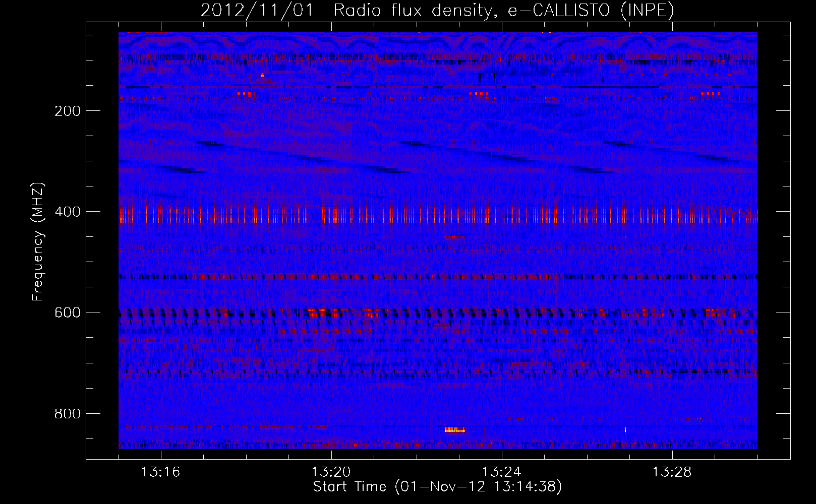Click the 13:20 time tick label
The image size is (816, 504).
331,472
